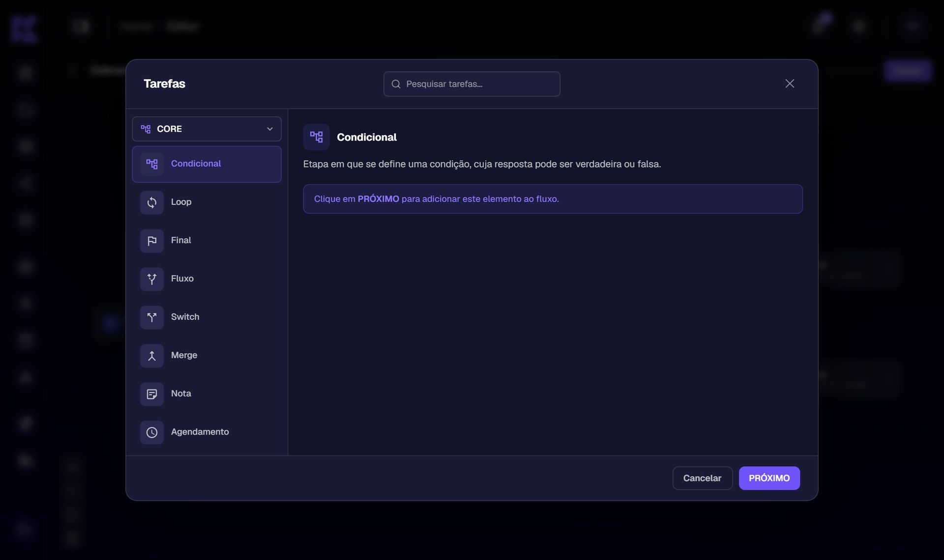Click the search magnifier icon
Image resolution: width=944 pixels, height=560 pixels.
tap(396, 84)
